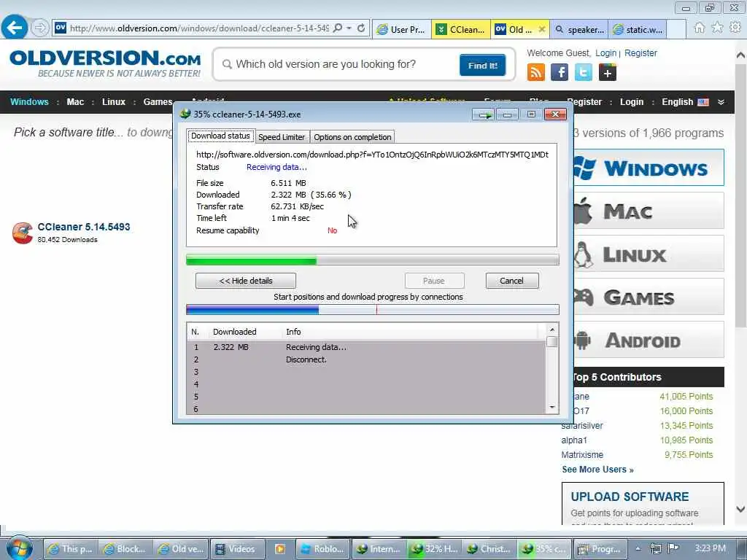Select the Options on completion tab
The height and width of the screenshot is (560, 747).
pyautogui.click(x=352, y=137)
